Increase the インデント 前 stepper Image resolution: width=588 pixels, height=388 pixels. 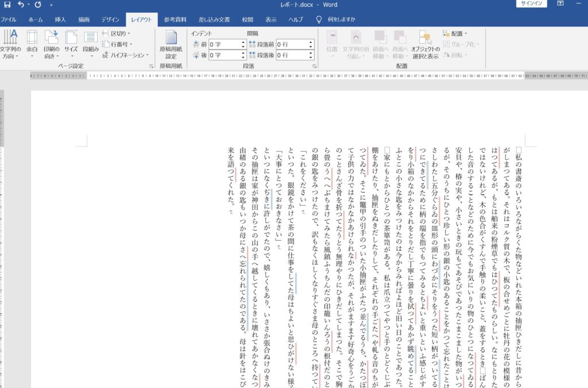click(x=243, y=42)
